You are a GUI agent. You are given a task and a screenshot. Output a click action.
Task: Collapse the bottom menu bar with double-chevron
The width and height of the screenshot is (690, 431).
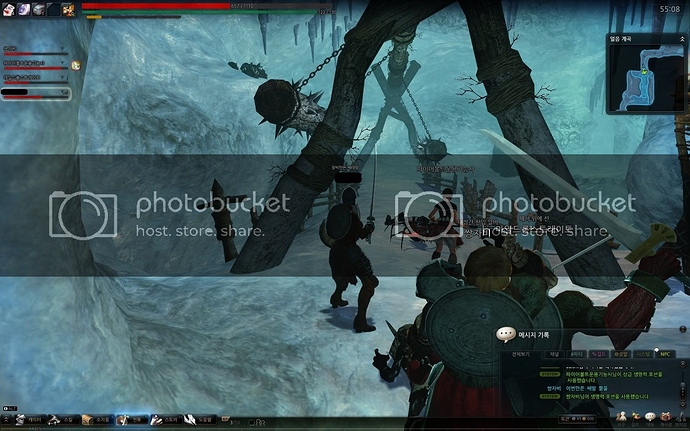point(7,420)
